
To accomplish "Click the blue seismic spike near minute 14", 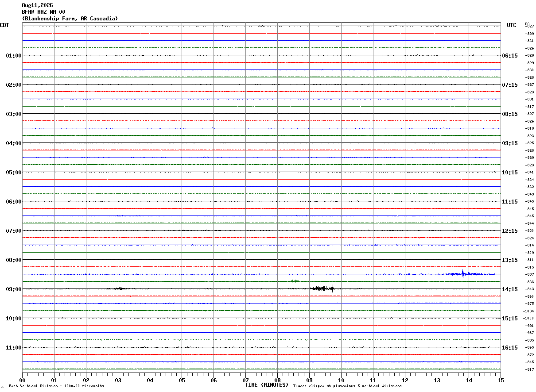I will click(x=463, y=274).
